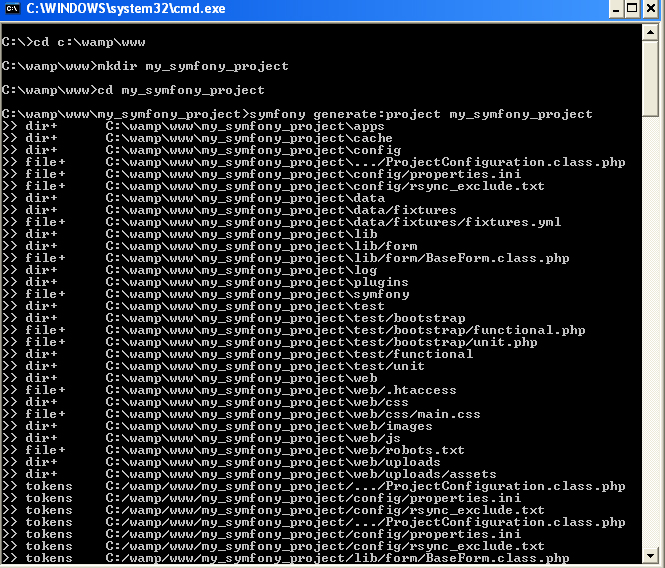Click the title text C:\WINDOWS\system32\cmd.exe

pyautogui.click(x=126, y=8)
